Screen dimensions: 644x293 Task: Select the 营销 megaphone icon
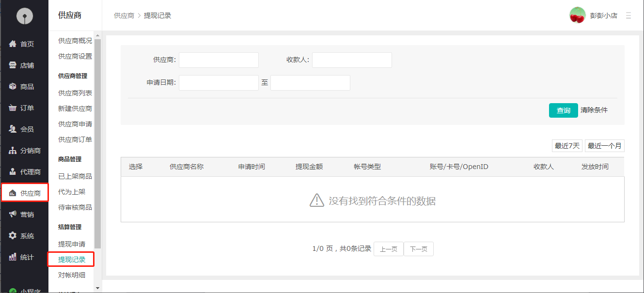(x=13, y=215)
